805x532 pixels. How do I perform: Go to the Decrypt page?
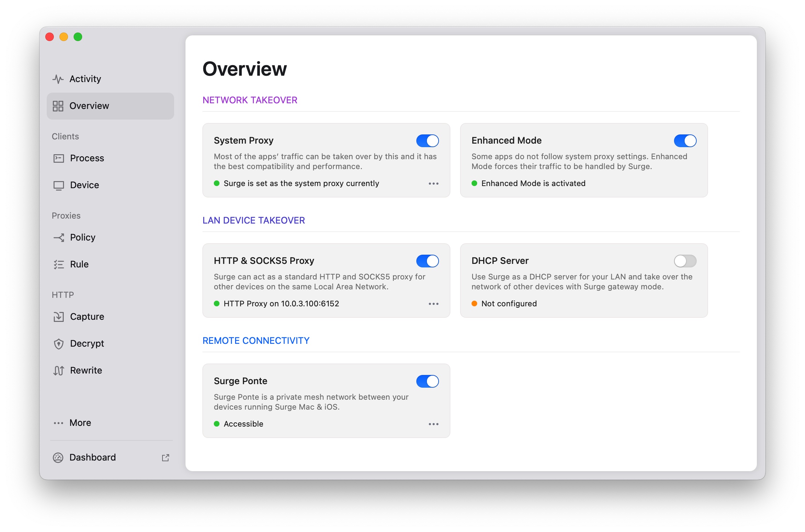tap(87, 343)
